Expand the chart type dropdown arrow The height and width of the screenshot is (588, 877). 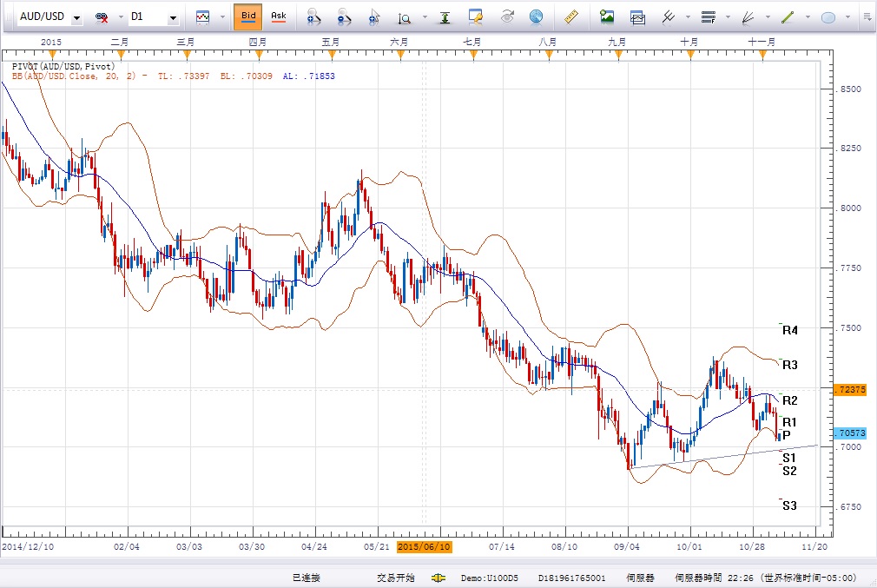[x=221, y=17]
